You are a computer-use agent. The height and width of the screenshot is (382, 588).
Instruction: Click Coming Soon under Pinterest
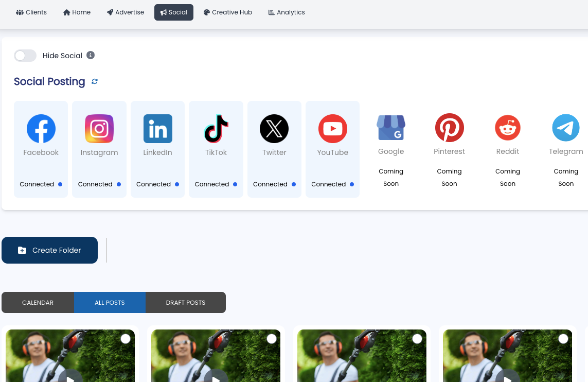(x=449, y=178)
